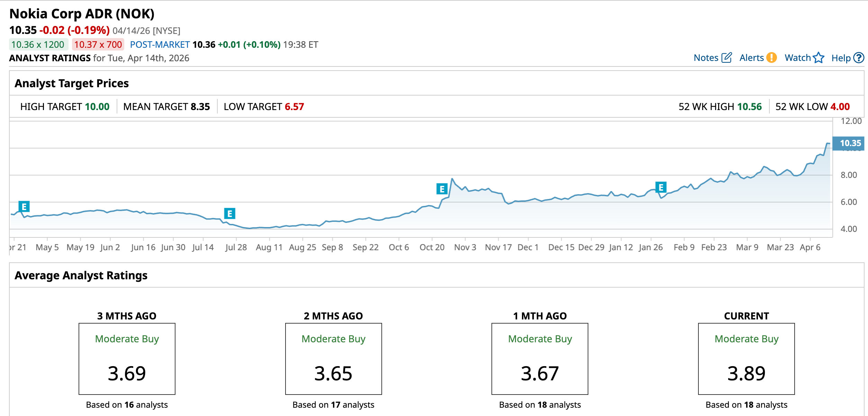Screen dimensions: 868x416
Task: Click the red ask 10.37 x 700 box
Action: pos(98,45)
